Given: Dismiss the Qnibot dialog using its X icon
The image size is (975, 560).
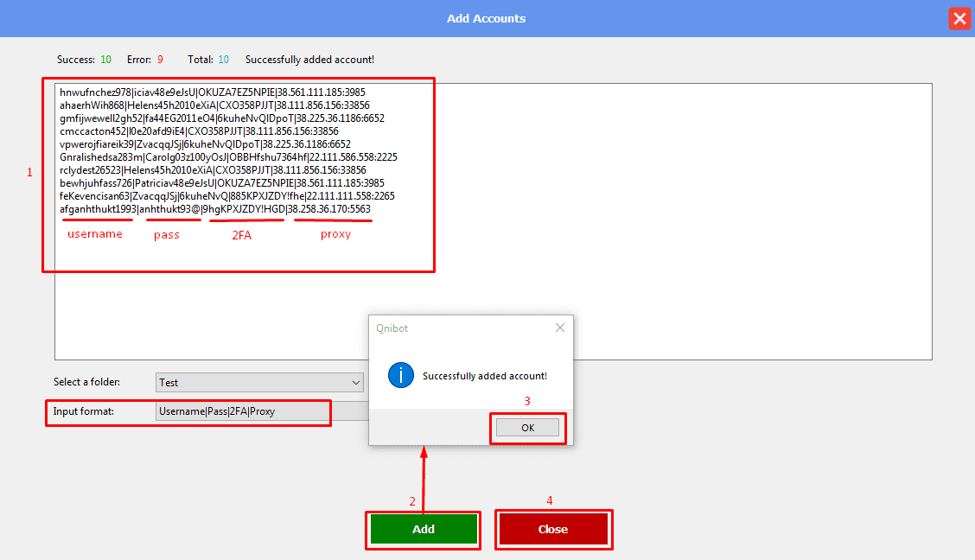Looking at the screenshot, I should (559, 328).
